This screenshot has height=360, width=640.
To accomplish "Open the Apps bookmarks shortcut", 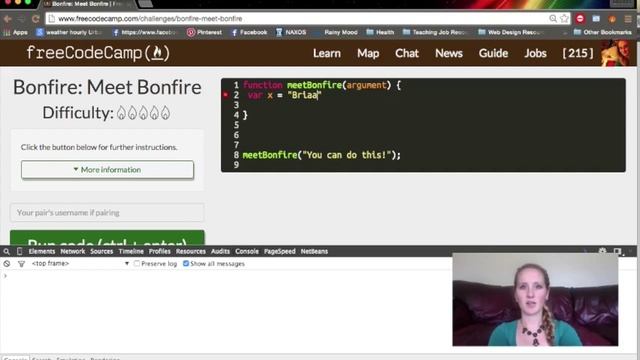I will coord(16,32).
